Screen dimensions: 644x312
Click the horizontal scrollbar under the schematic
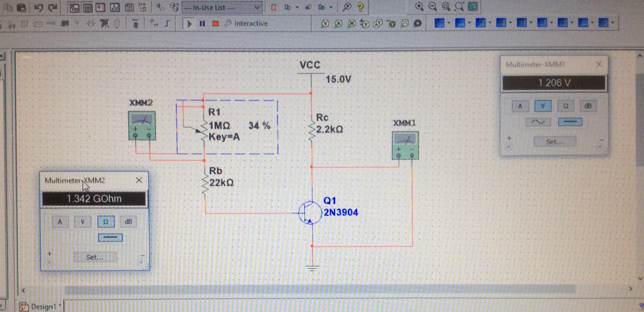click(318, 289)
